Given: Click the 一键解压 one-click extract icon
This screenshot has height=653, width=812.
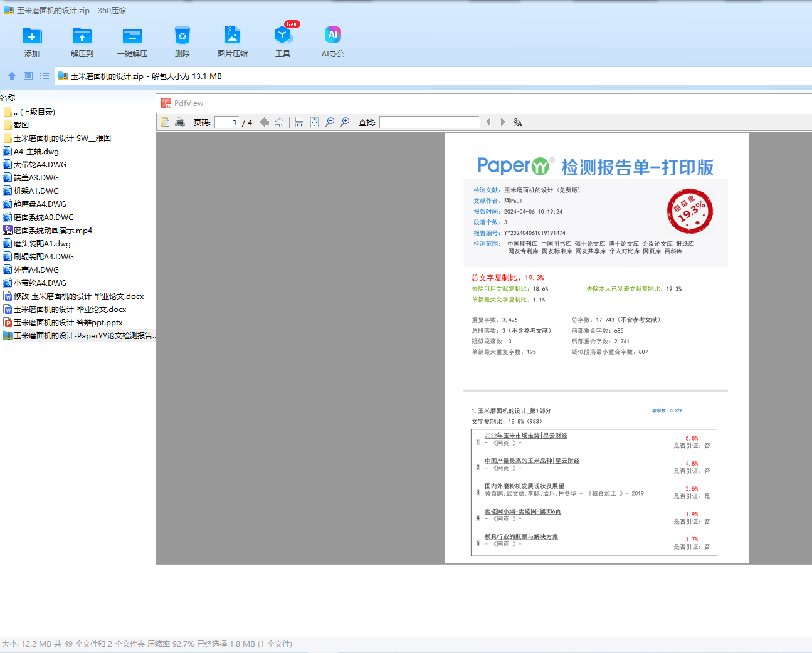Looking at the screenshot, I should (x=132, y=36).
